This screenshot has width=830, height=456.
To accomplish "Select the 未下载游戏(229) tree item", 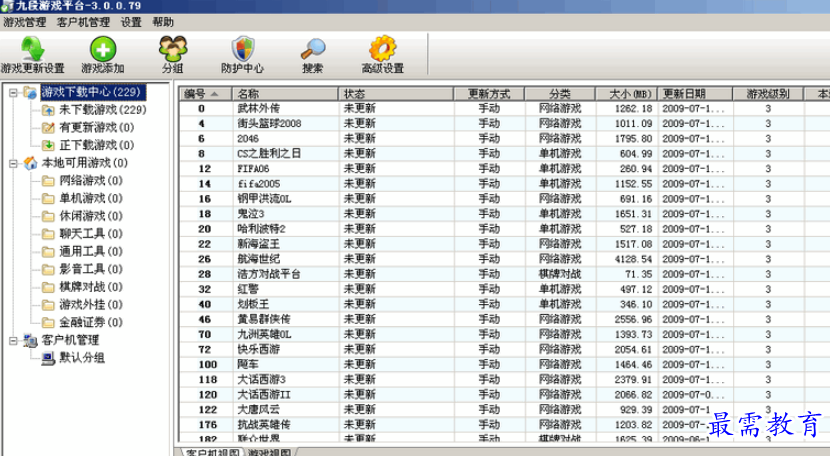I will [103, 110].
